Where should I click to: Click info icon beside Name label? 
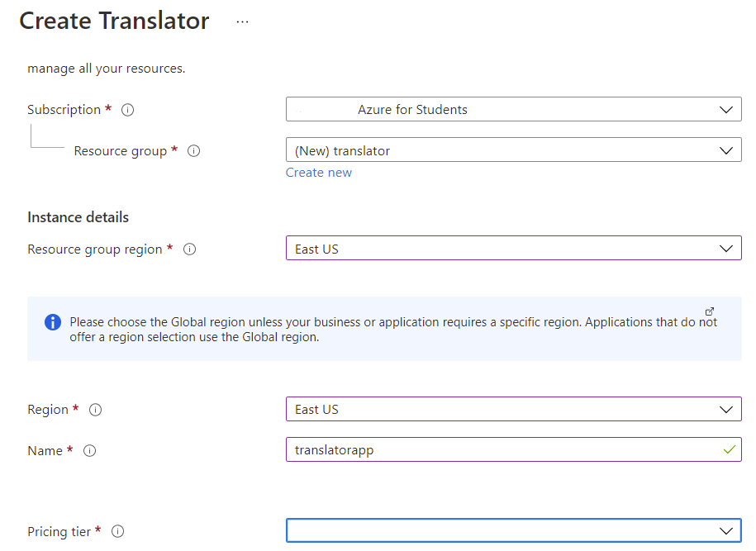pyautogui.click(x=90, y=451)
